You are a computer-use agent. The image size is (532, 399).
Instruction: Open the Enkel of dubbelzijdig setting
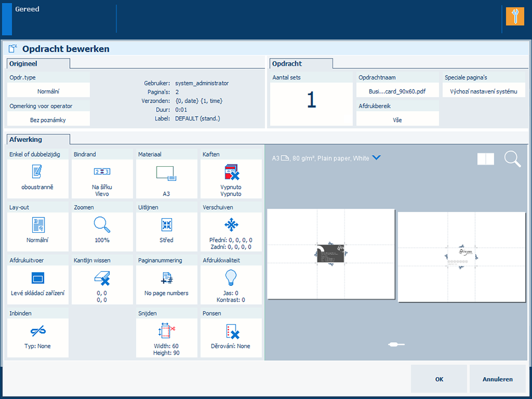coord(38,178)
